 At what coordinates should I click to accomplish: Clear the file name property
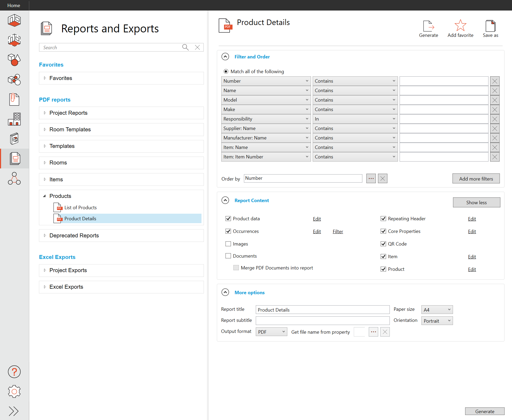[x=385, y=332]
